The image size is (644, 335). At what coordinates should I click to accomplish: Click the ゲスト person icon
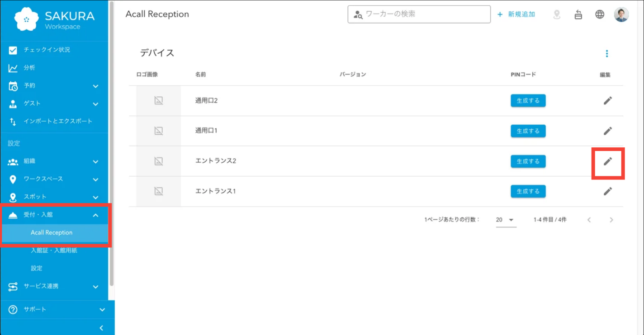pyautogui.click(x=13, y=104)
